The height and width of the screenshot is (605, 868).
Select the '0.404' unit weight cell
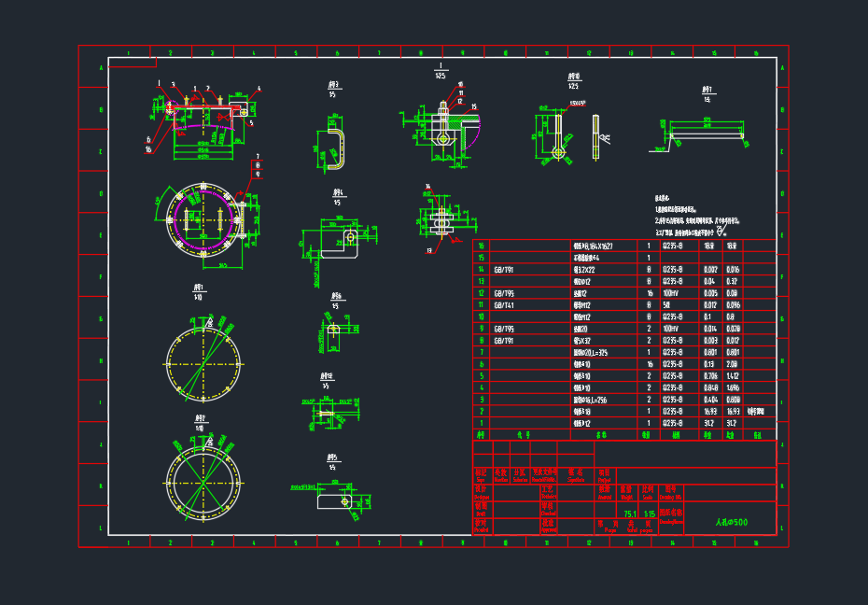[710, 400]
